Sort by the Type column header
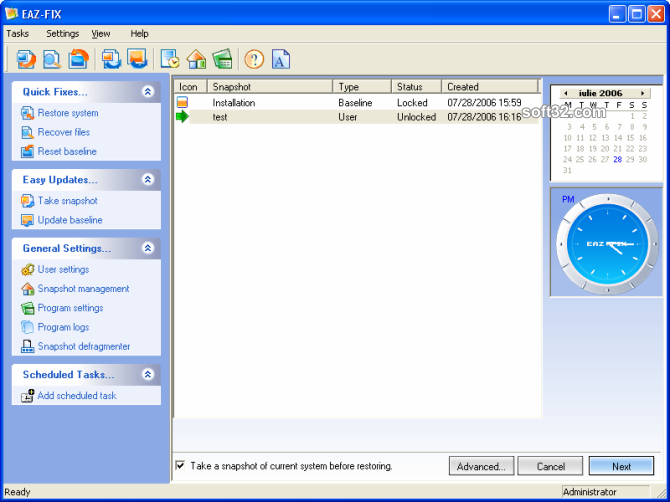670x502 pixels. 362,86
